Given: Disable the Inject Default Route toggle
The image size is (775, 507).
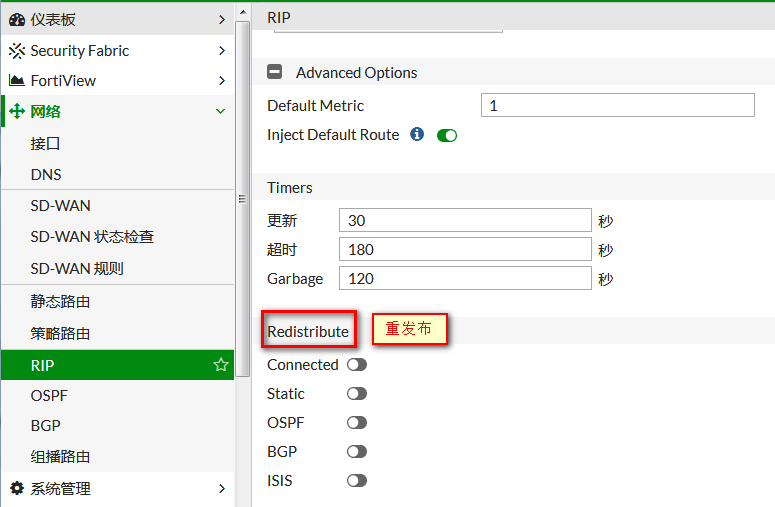Looking at the screenshot, I should (x=447, y=135).
